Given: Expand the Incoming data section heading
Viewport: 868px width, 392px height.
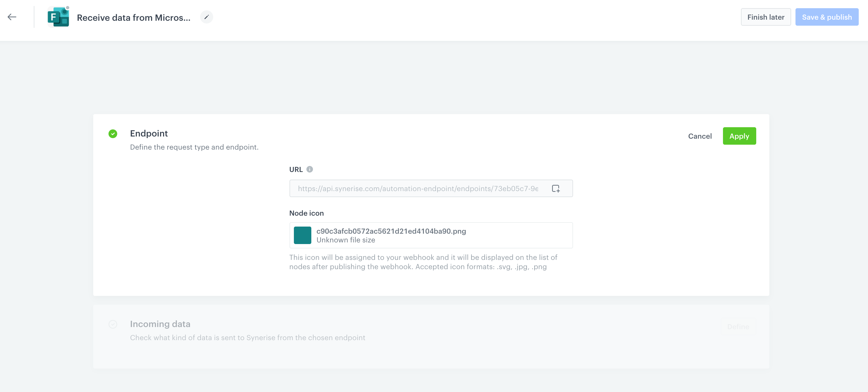Looking at the screenshot, I should [x=160, y=324].
